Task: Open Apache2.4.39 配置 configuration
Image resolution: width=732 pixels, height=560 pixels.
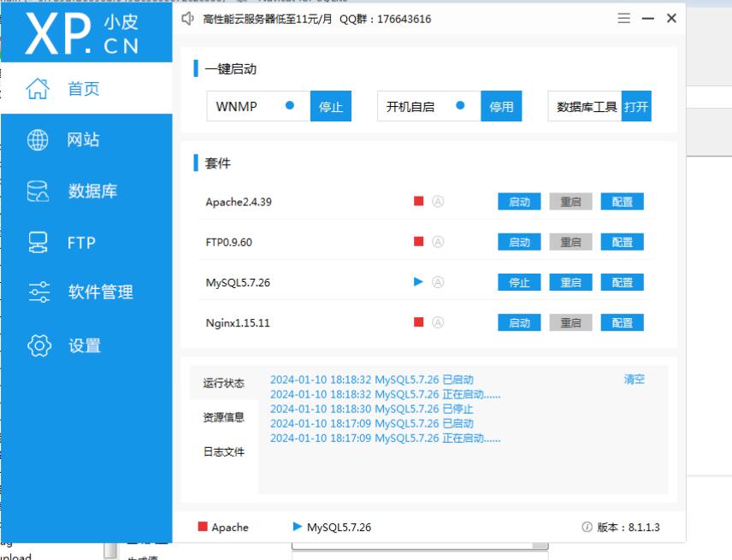Action: (622, 202)
